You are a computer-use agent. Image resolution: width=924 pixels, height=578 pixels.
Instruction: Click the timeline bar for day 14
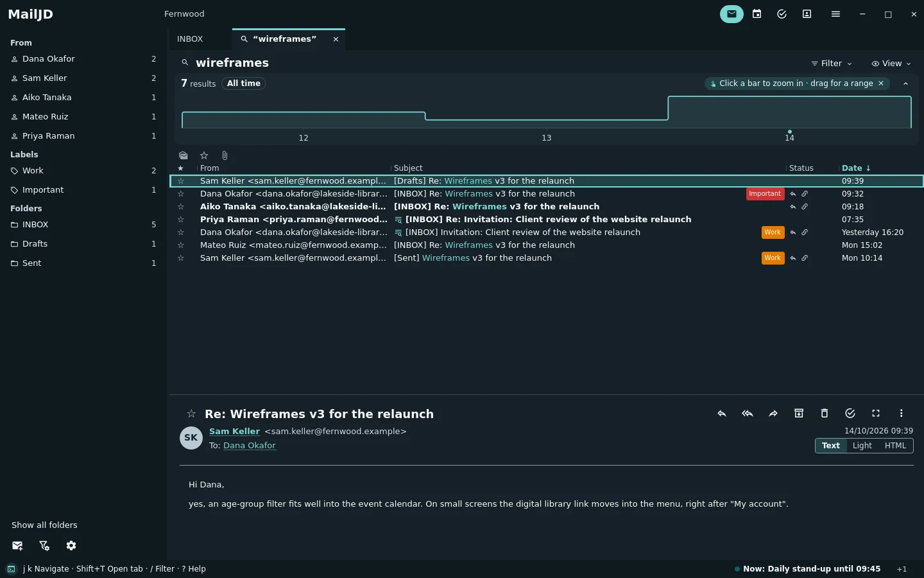point(789,112)
